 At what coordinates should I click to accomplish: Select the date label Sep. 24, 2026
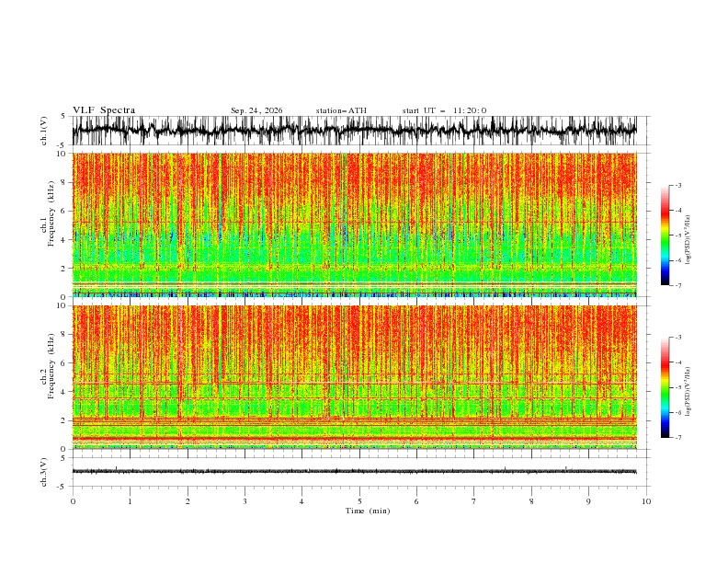coord(256,110)
